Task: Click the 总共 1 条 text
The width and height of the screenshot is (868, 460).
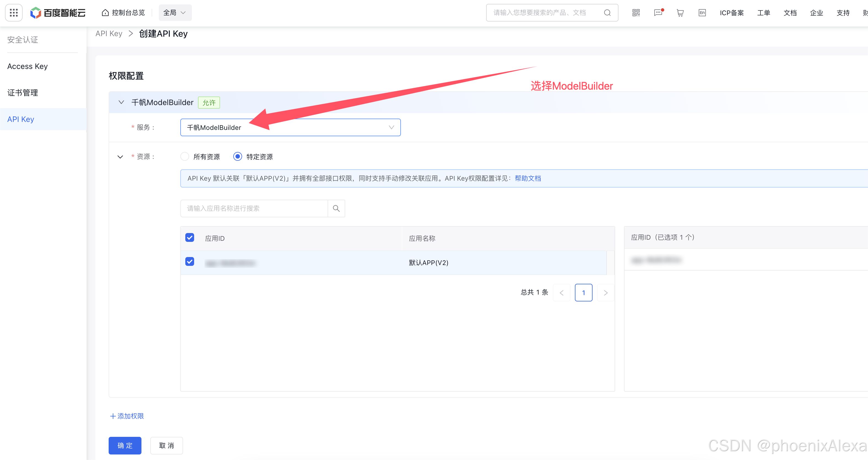Action: 534,292
